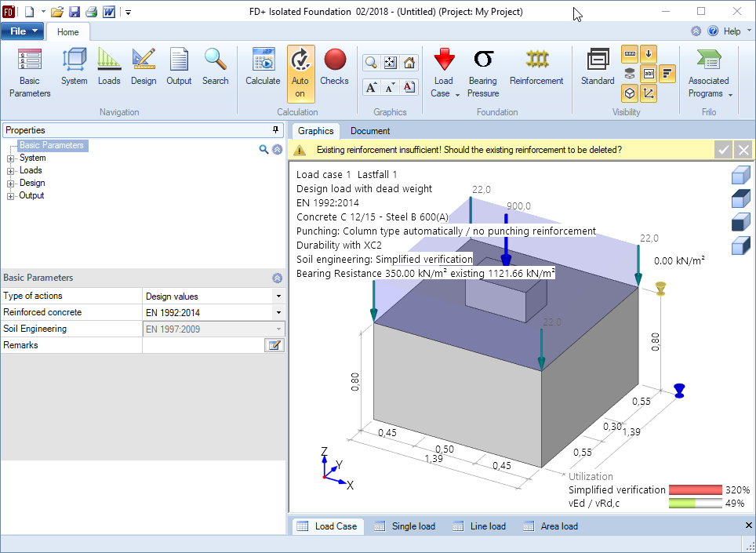Expand the Loads tree node
This screenshot has height=553, width=756.
click(10, 171)
